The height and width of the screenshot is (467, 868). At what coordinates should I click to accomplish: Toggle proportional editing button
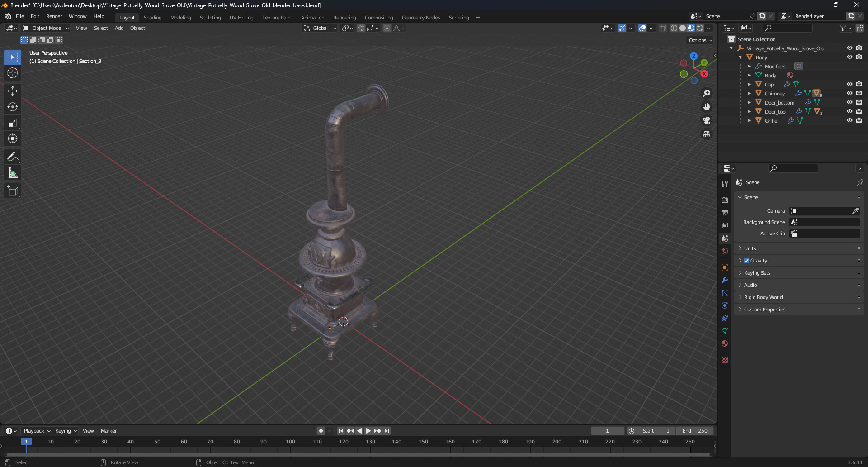(x=387, y=28)
